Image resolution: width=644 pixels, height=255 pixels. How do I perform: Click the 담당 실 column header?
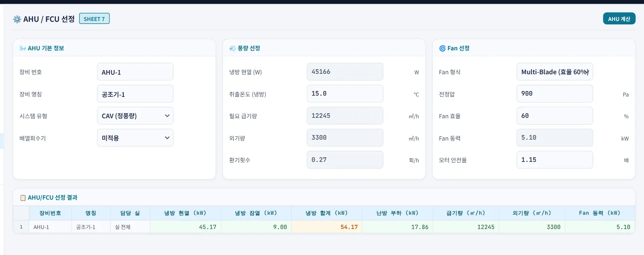130,213
